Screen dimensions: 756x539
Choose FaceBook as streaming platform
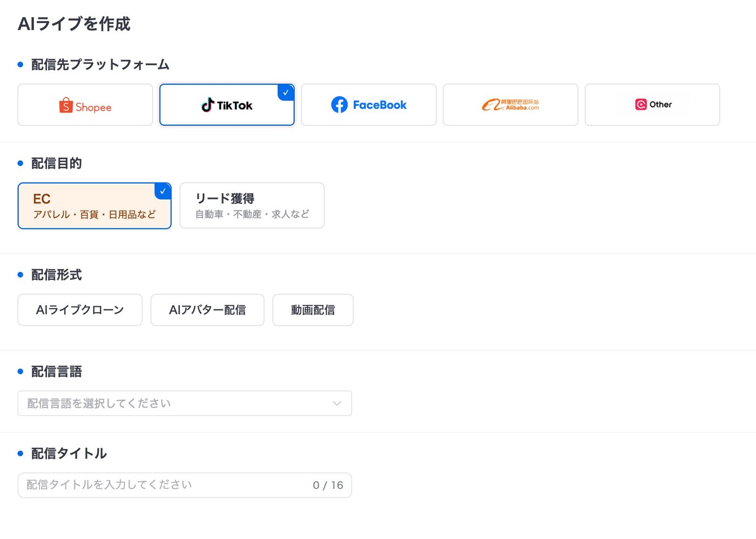369,105
